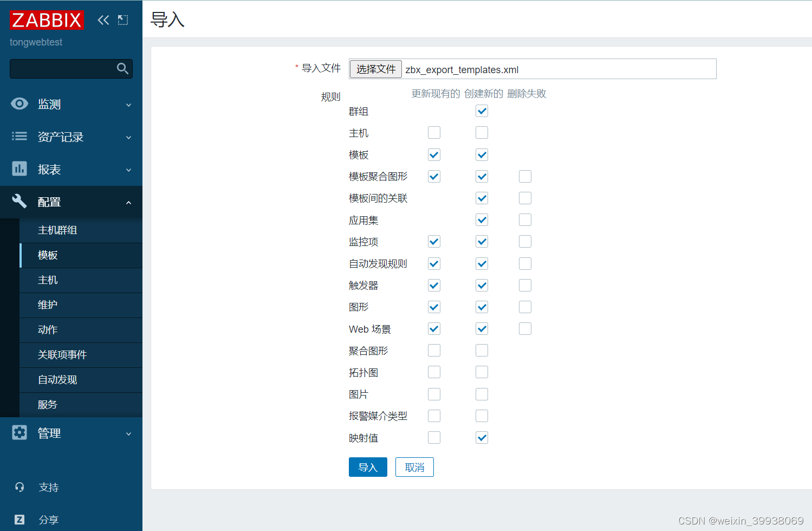
Task: Expand the 资产记录 menu chevron
Action: coord(128,137)
